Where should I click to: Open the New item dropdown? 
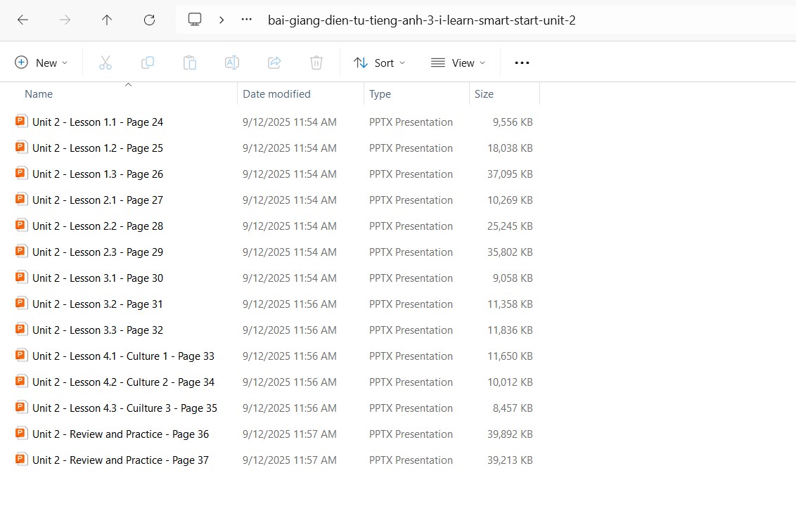[x=41, y=63]
